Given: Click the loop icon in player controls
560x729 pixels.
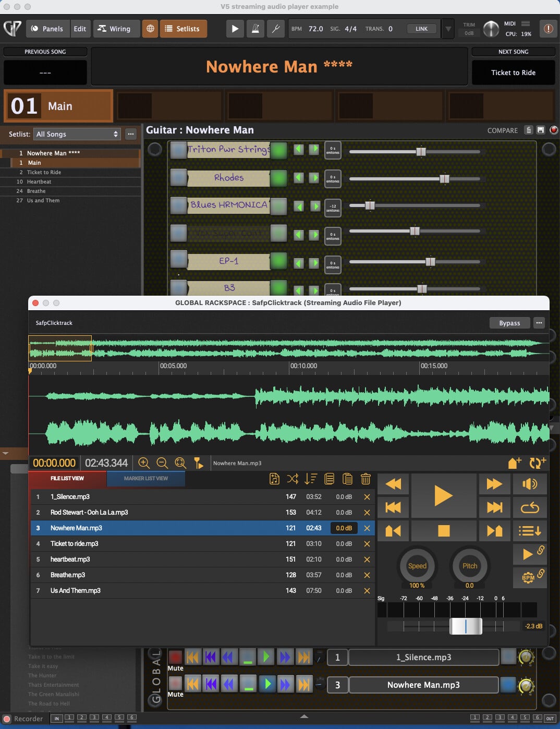Looking at the screenshot, I should coord(529,507).
